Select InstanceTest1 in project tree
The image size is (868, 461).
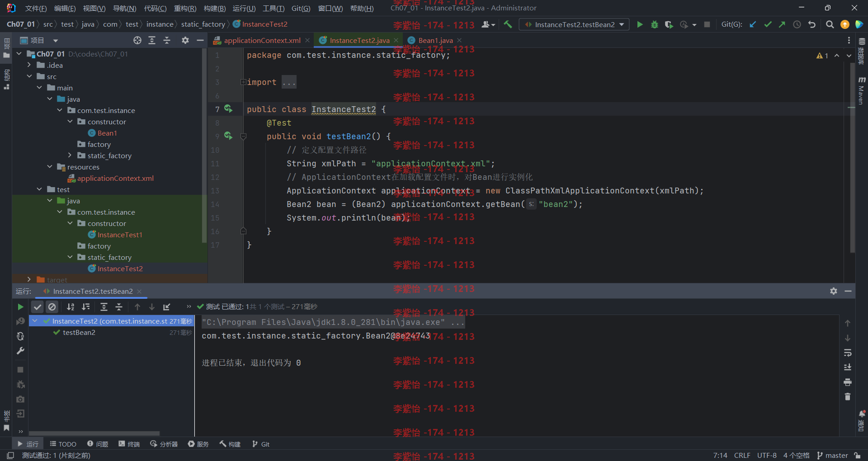click(120, 235)
